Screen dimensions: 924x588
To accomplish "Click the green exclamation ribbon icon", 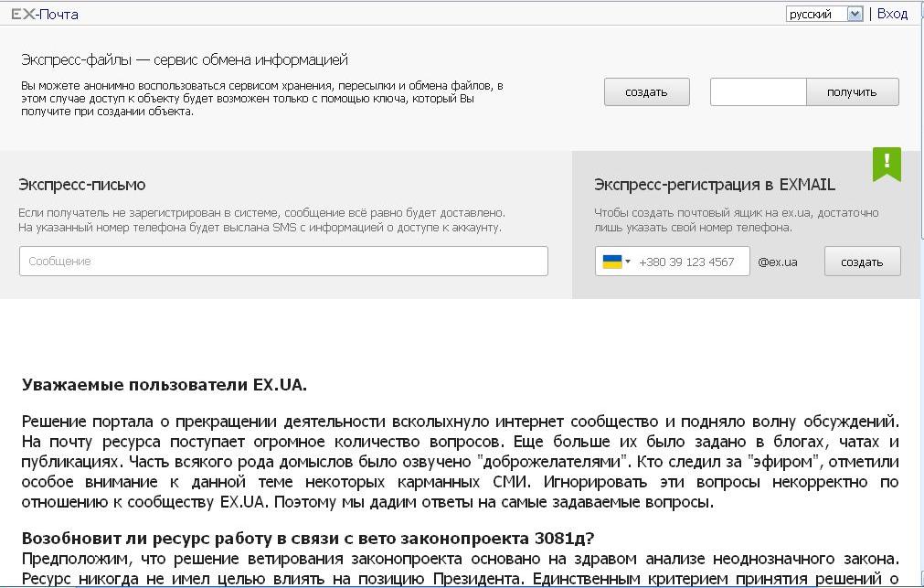I will click(x=887, y=164).
